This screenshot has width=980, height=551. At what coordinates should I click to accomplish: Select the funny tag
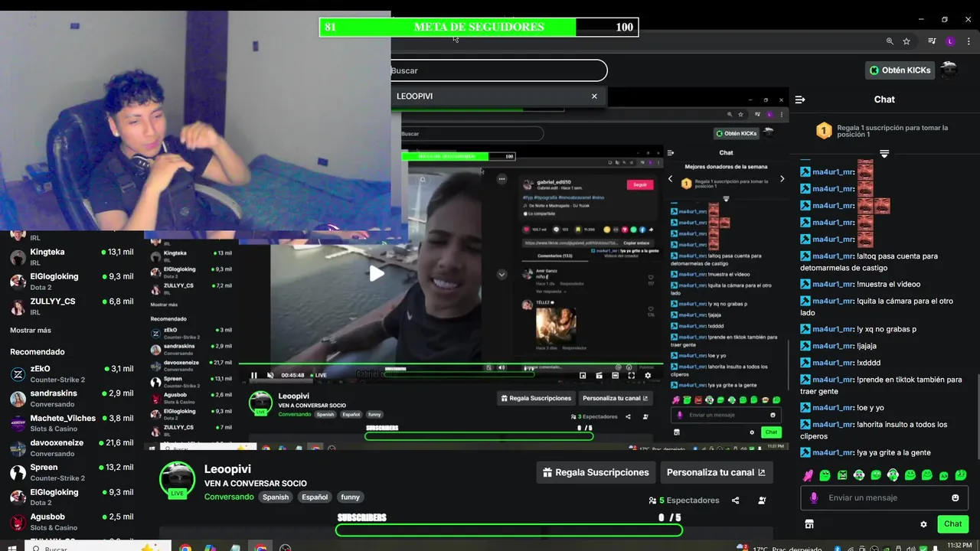(351, 497)
